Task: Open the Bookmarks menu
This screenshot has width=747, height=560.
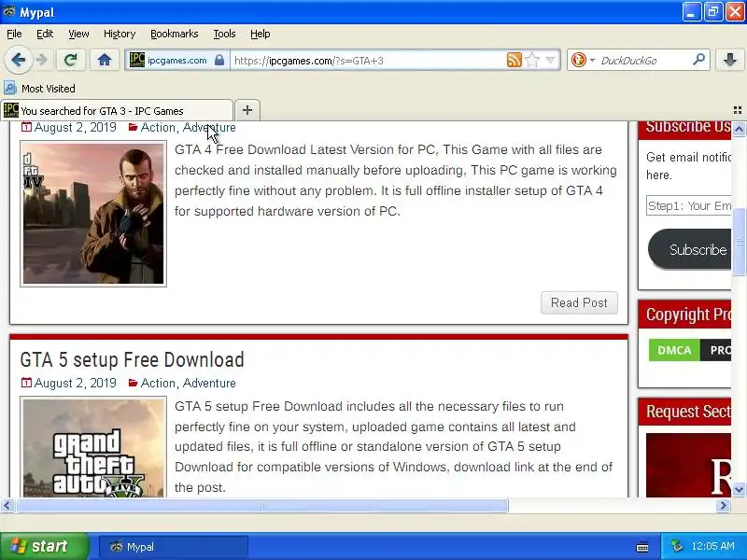Action: click(175, 34)
